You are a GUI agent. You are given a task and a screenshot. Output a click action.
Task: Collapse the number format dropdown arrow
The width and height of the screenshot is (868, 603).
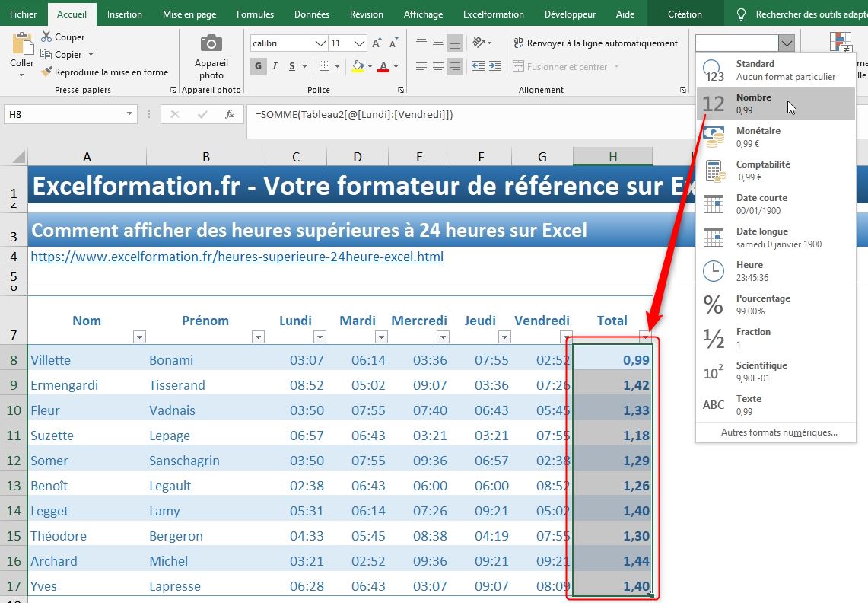coord(787,43)
